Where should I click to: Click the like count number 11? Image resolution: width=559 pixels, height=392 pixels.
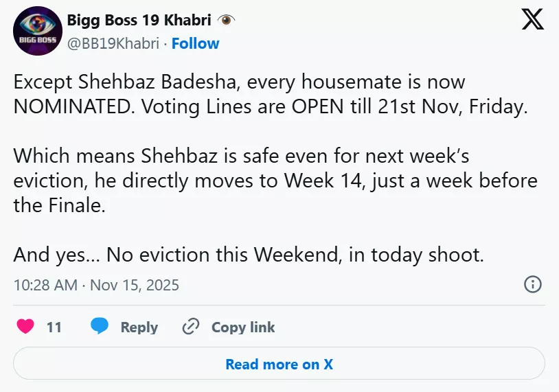54,327
